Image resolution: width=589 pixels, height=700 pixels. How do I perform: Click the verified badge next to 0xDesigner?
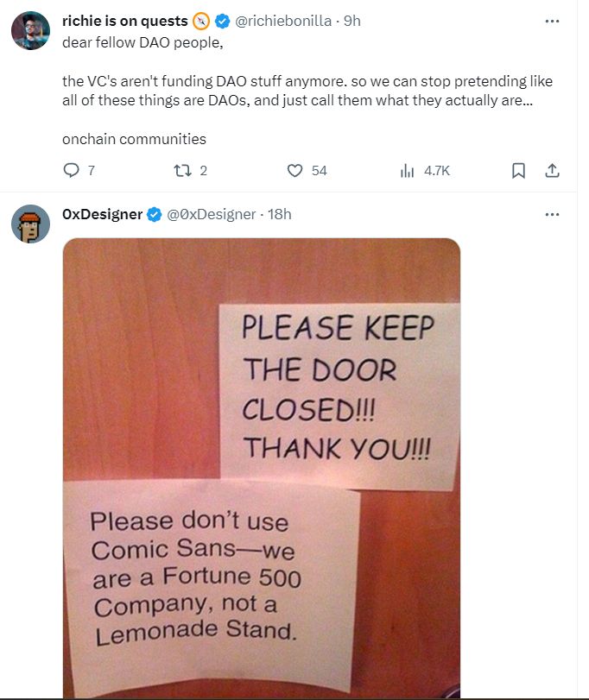[x=155, y=215]
